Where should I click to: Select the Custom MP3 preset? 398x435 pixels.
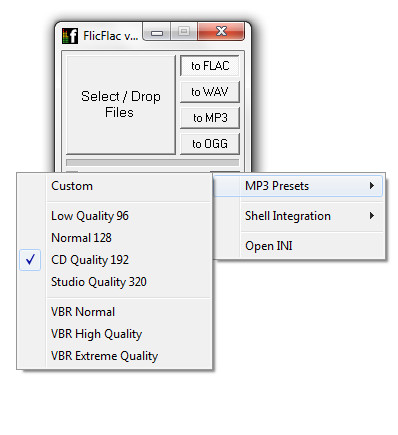click(x=114, y=186)
